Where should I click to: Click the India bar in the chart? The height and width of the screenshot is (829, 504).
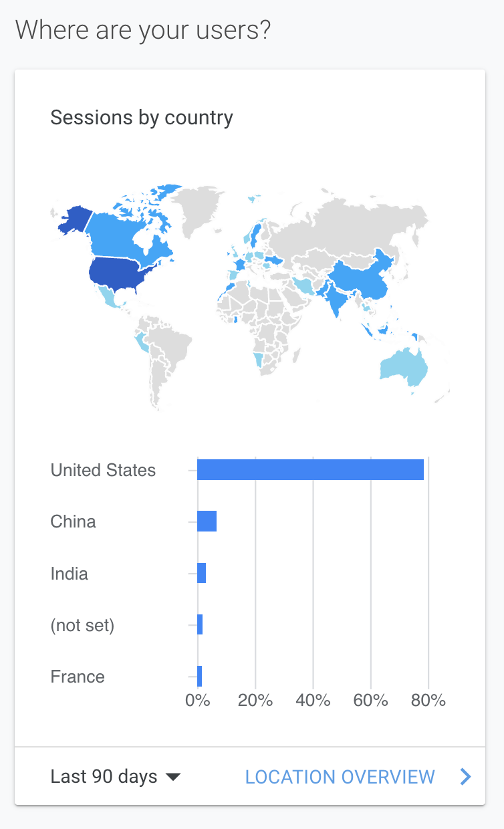pyautogui.click(x=201, y=574)
